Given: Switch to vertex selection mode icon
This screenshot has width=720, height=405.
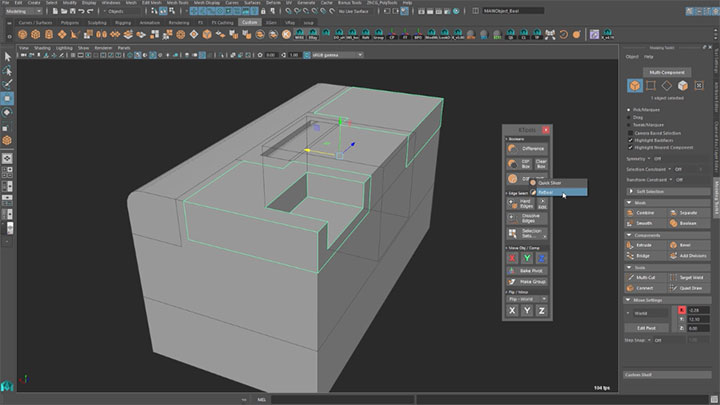Looking at the screenshot, I should click(x=651, y=85).
